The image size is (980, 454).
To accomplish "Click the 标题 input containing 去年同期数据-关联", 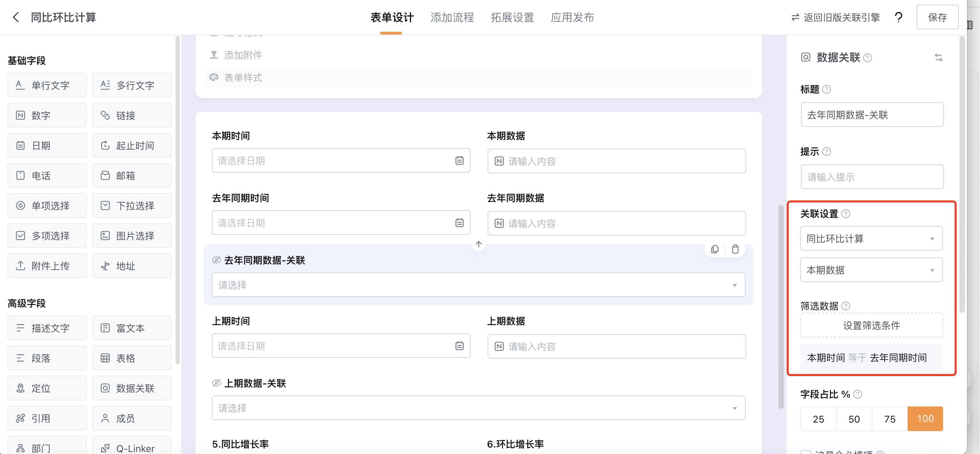I will [872, 115].
